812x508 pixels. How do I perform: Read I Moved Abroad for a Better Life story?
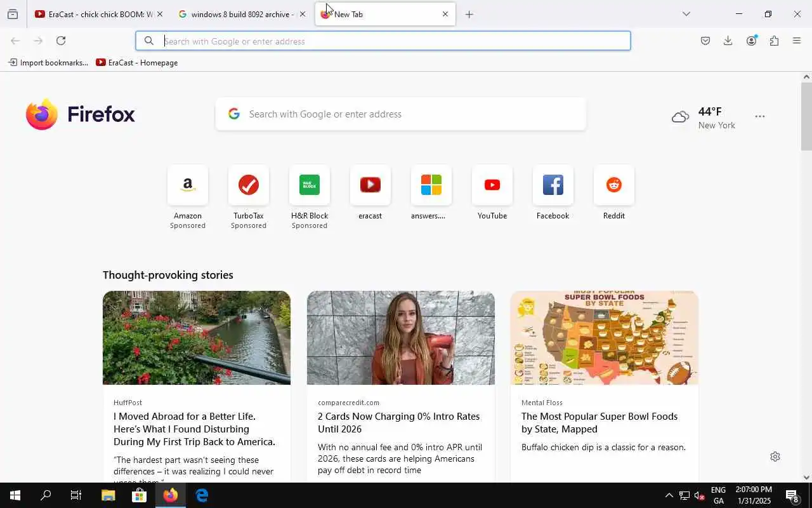tap(195, 429)
